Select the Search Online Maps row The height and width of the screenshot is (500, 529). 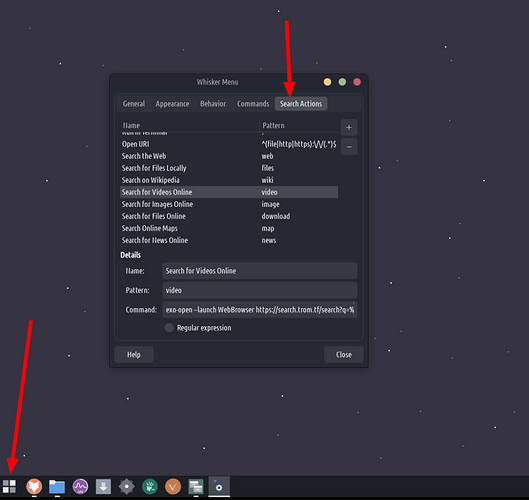coord(229,228)
